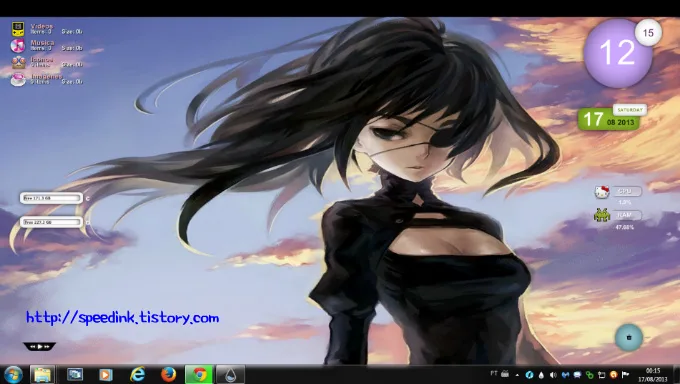
Task: Click the orange circular tray icon
Action: click(613, 375)
